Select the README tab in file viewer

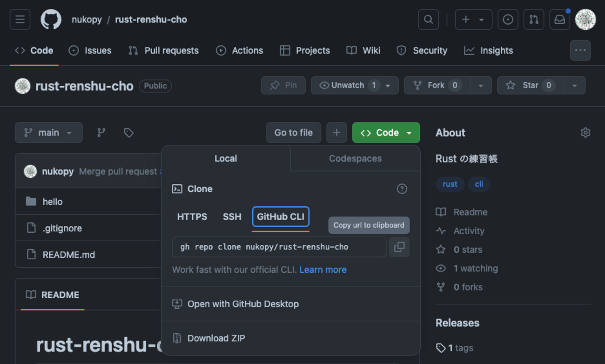[x=53, y=295]
